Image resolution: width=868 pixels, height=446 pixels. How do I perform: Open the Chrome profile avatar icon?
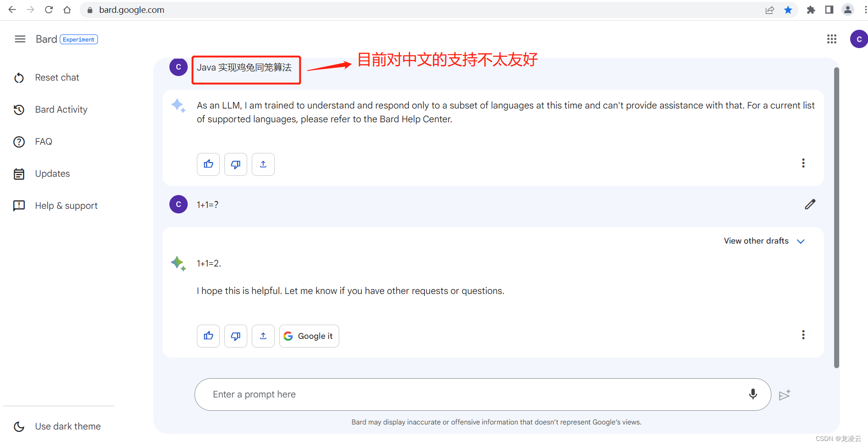[848, 10]
